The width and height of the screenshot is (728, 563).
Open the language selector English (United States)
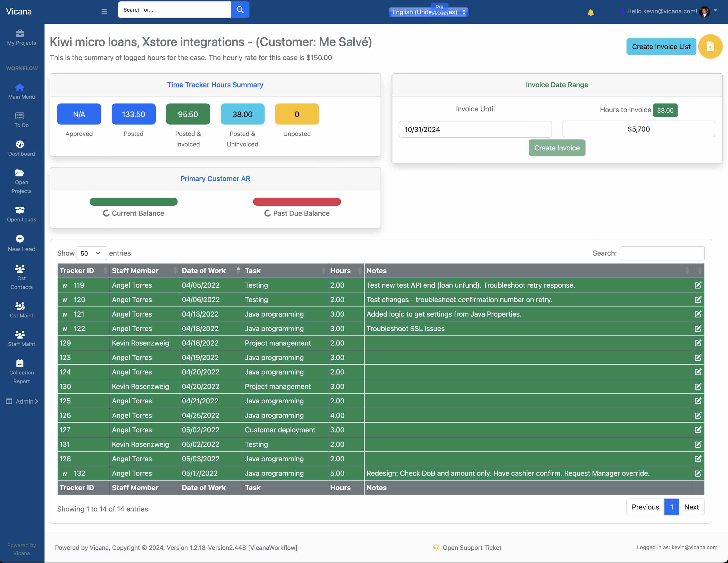pyautogui.click(x=428, y=12)
